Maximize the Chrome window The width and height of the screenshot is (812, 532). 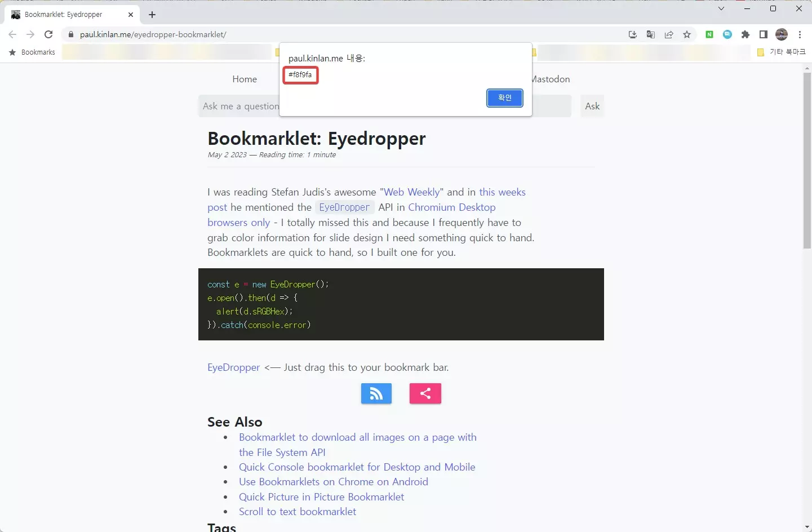point(773,8)
